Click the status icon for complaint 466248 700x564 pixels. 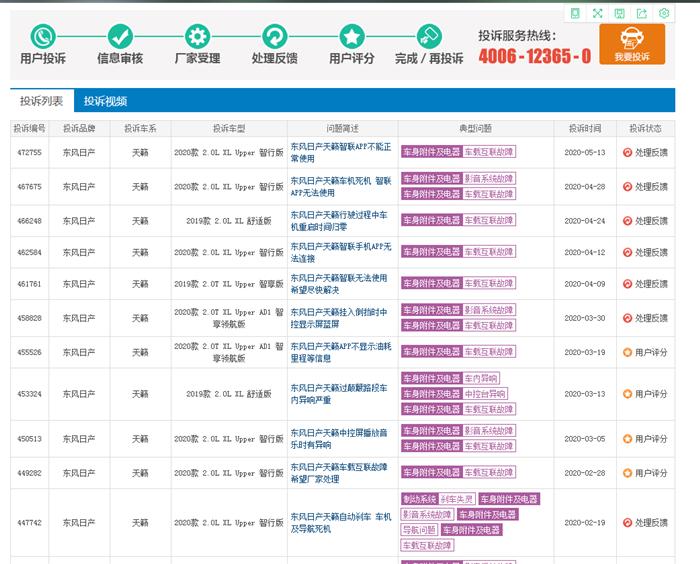[627, 221]
